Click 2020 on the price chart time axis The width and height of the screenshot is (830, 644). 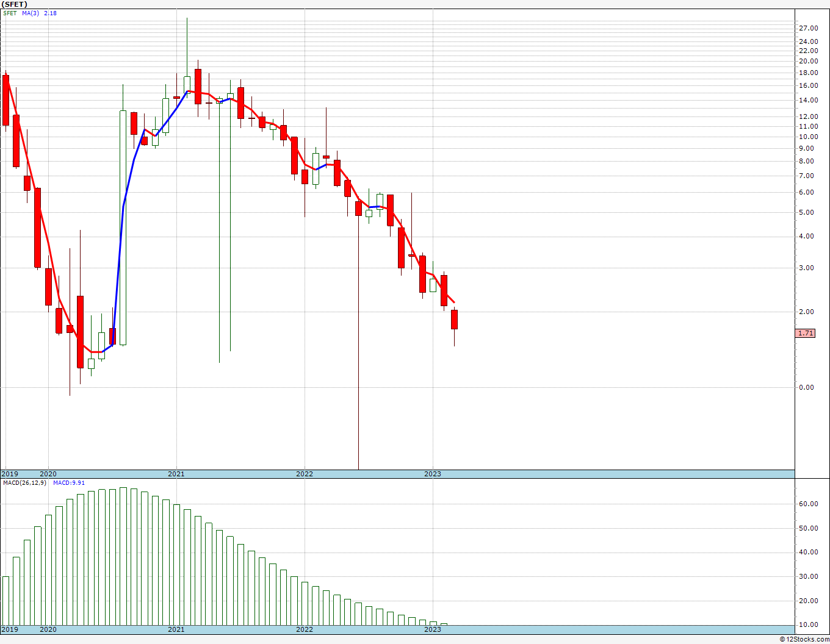click(48, 474)
